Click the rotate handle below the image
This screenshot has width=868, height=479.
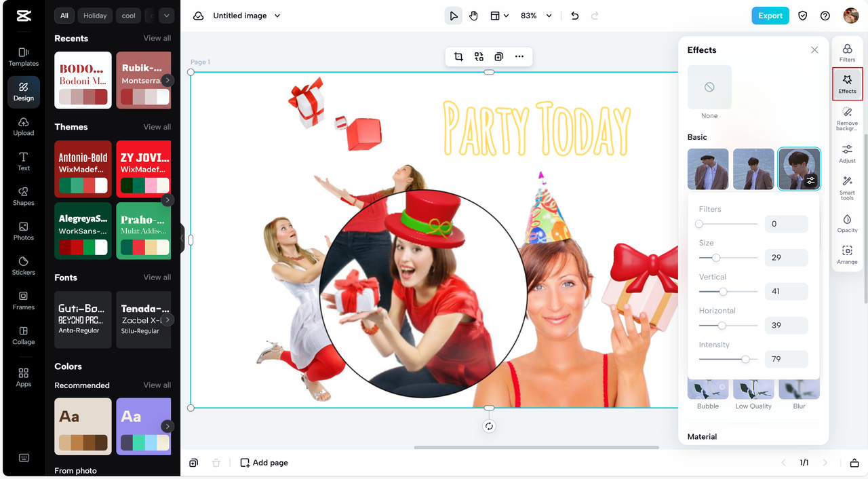(x=489, y=426)
